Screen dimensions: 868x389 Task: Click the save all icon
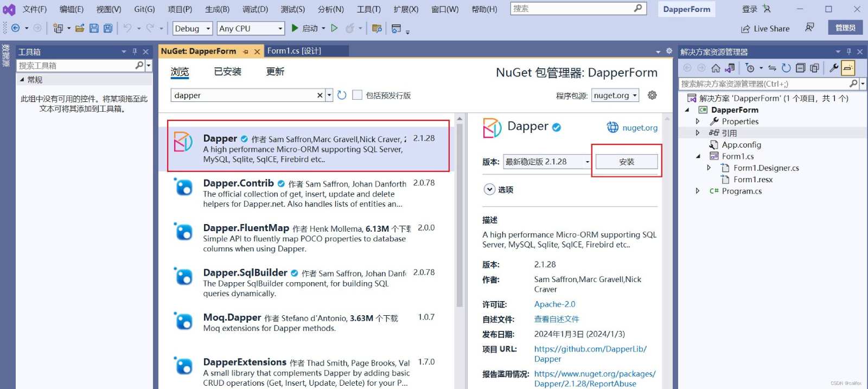(x=108, y=28)
